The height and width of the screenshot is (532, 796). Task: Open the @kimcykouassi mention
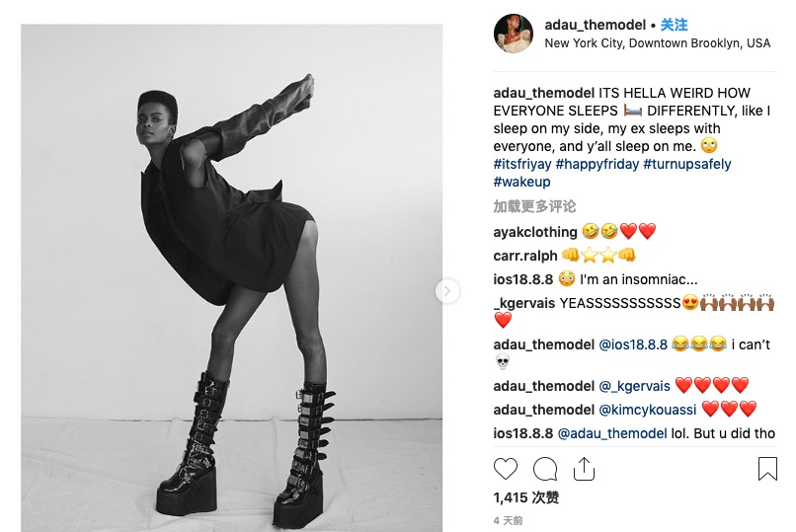click(x=648, y=410)
